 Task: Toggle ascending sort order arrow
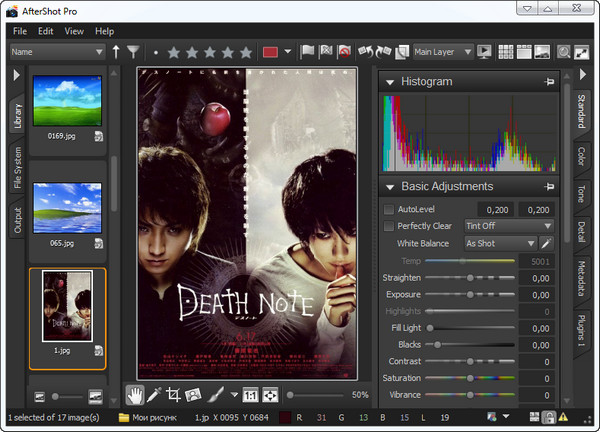[116, 52]
